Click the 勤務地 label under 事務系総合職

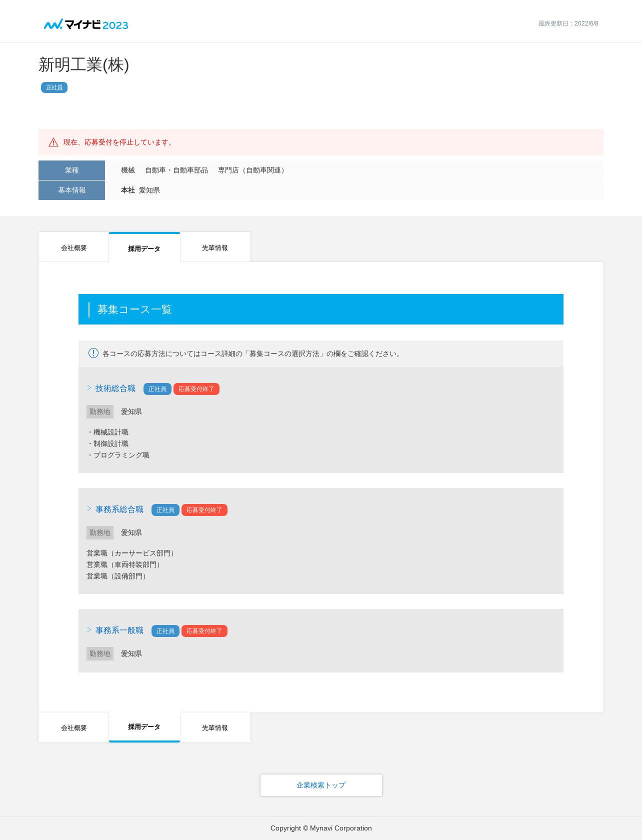pos(100,532)
